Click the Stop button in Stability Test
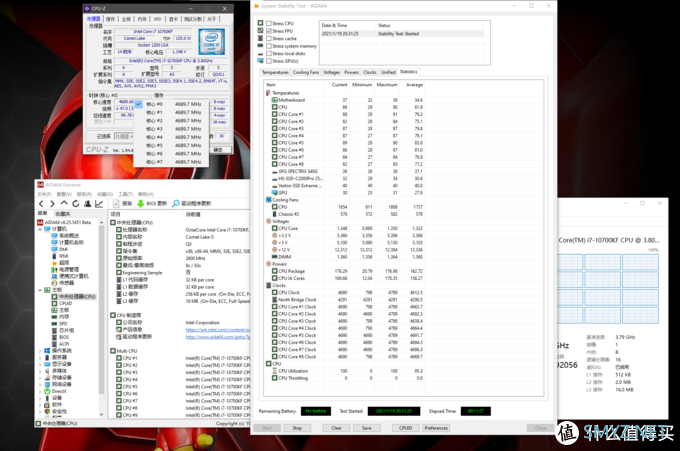This screenshot has height=451, width=680. [297, 428]
